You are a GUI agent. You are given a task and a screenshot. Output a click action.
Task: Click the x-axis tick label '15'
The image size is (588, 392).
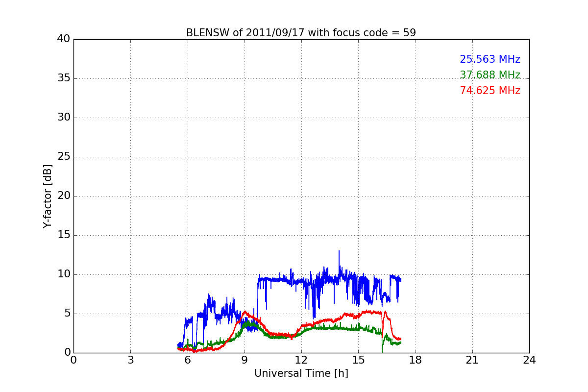coord(358,360)
